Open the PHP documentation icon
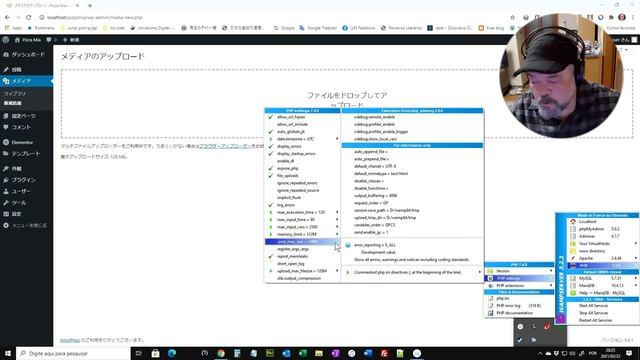 (491, 313)
